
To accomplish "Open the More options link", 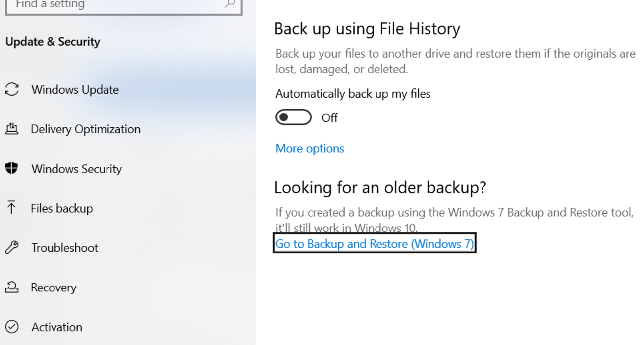I will click(310, 148).
